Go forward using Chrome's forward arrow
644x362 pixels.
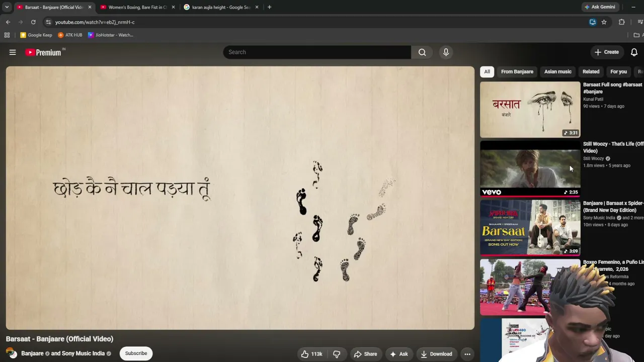[21, 22]
